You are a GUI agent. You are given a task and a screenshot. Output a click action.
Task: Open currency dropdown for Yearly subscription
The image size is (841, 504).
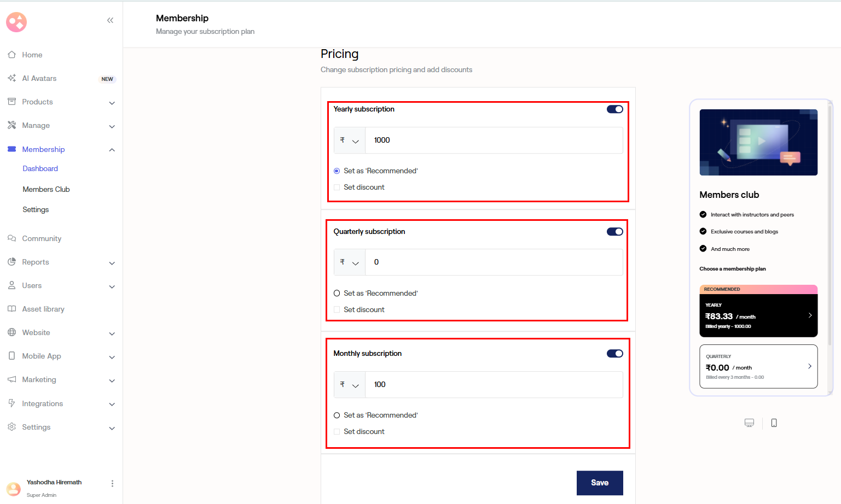(349, 140)
